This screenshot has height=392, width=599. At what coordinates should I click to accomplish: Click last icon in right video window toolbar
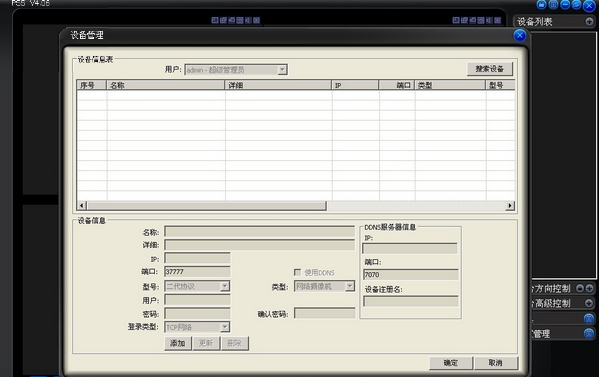[498, 20]
